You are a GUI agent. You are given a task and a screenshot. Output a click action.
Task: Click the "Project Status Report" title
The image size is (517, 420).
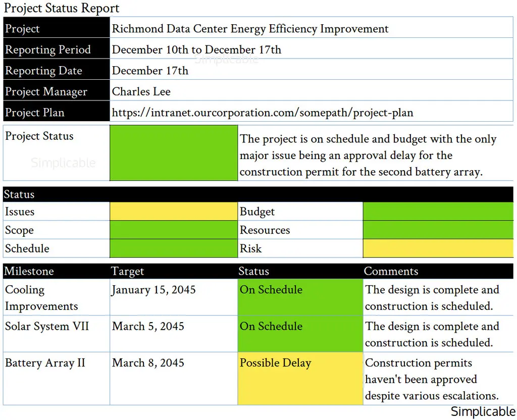point(62,8)
